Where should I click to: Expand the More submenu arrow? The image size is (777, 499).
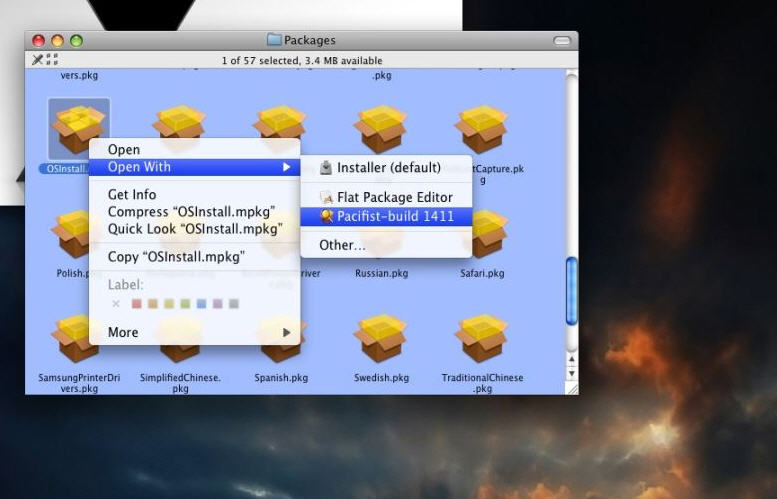tap(286, 333)
